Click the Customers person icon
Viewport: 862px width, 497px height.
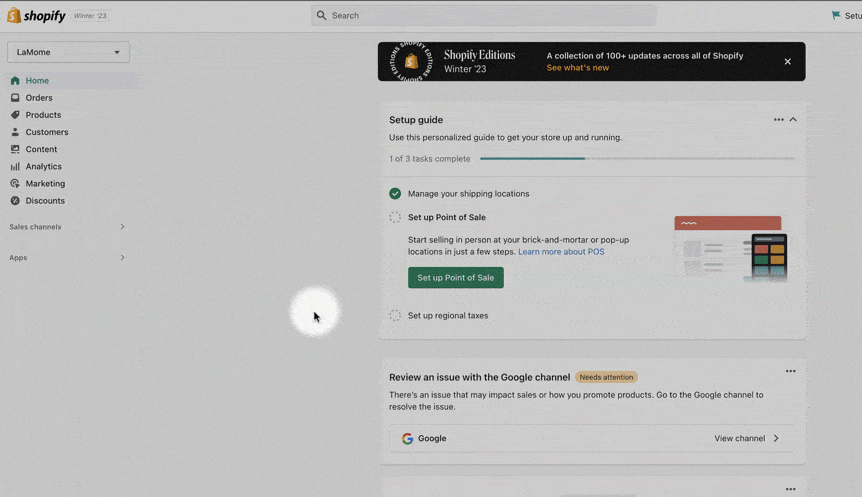[15, 132]
